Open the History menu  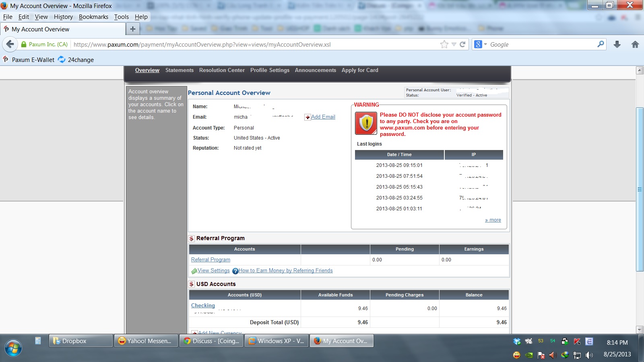tap(64, 17)
